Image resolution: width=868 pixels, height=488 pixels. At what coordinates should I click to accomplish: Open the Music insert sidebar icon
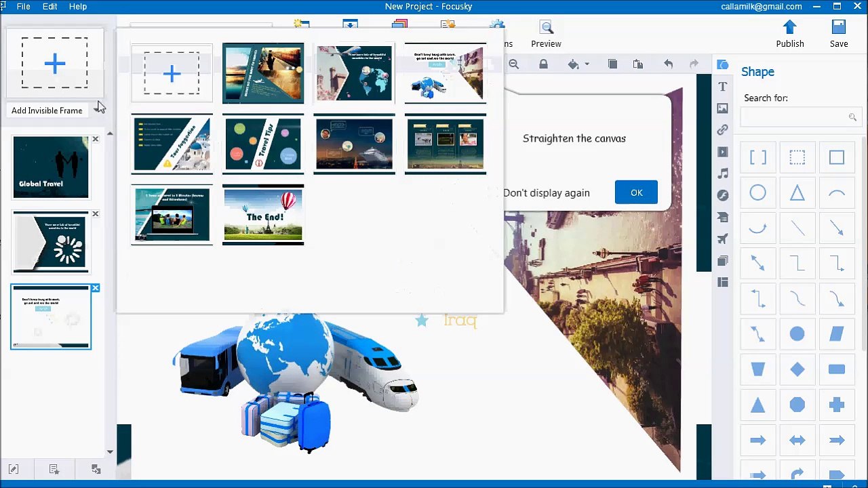[x=723, y=174]
